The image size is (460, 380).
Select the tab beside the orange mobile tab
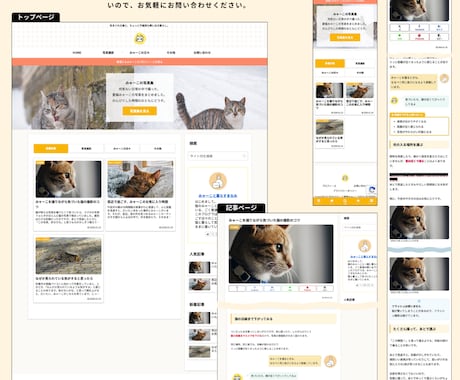360,63
